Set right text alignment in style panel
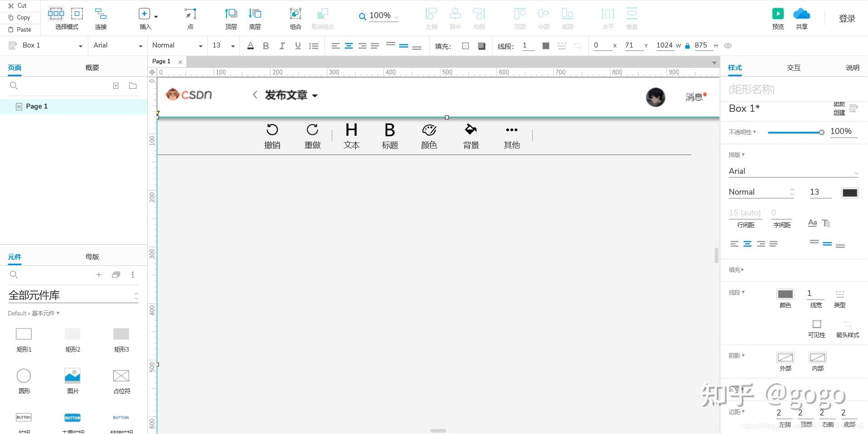The height and width of the screenshot is (434, 868). coord(761,244)
